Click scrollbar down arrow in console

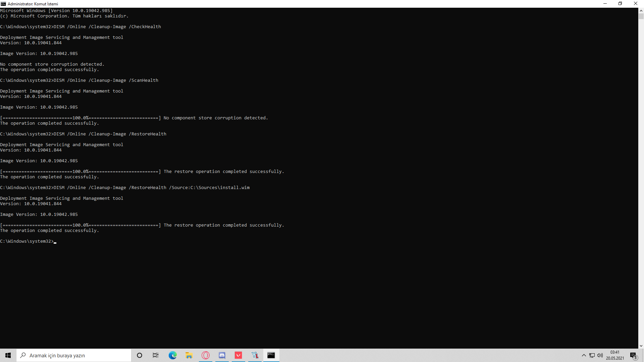coord(641,346)
